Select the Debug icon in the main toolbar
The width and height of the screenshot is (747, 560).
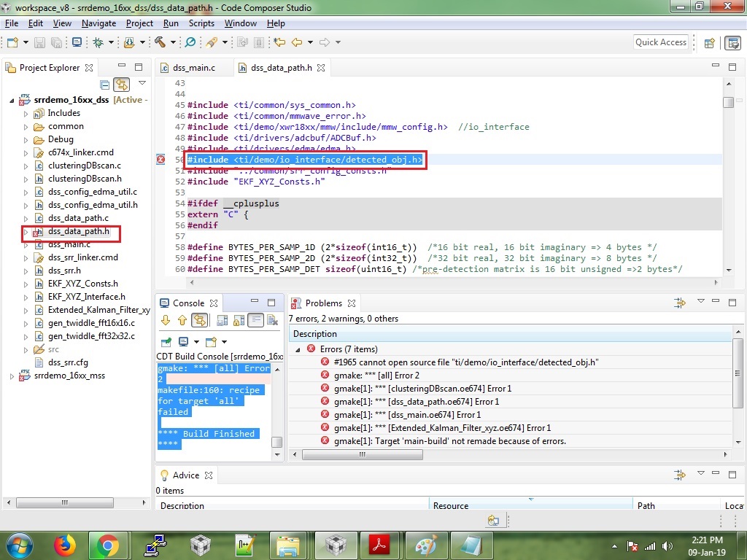(x=97, y=42)
